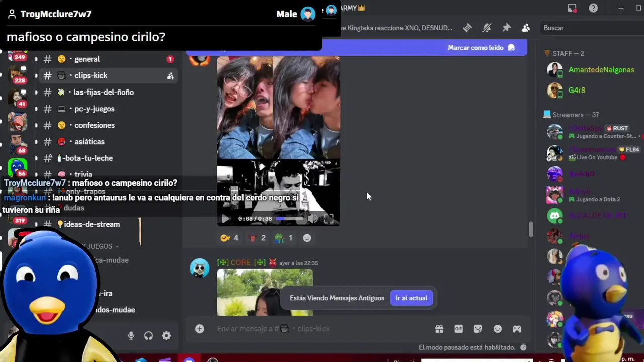Click the CORE username in message
Image resolution: width=644 pixels, height=362 pixels.
(240, 263)
